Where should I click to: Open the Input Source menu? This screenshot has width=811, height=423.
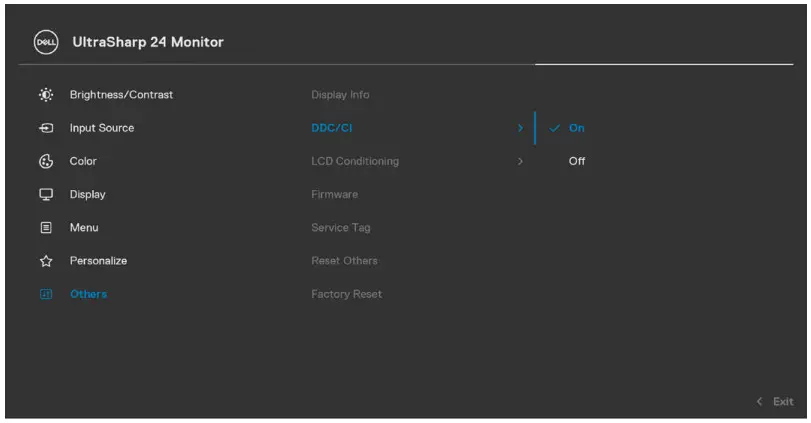102,128
